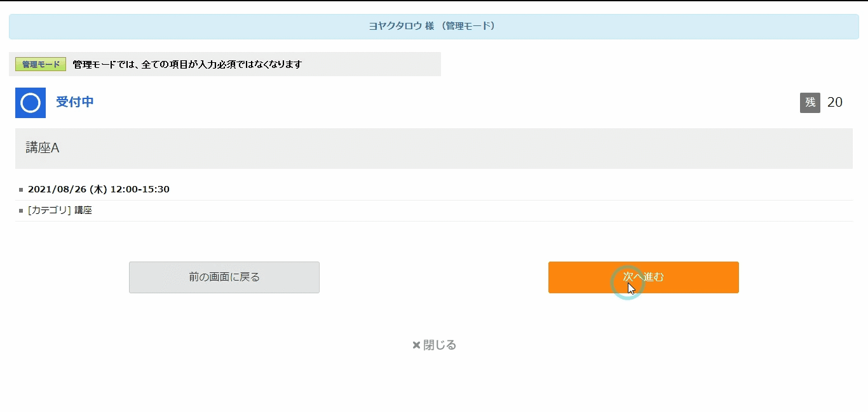
Task: Click the gray 講座A title area
Action: [x=42, y=148]
